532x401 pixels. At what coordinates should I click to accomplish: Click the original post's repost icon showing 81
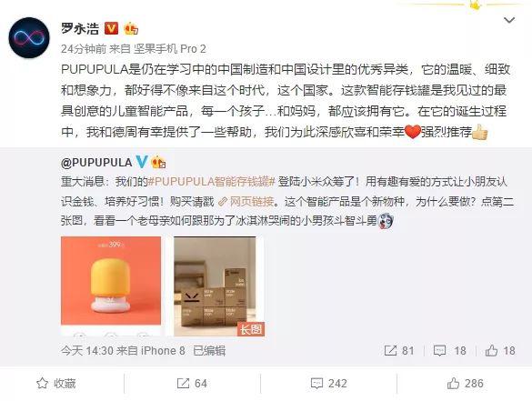tap(399, 350)
